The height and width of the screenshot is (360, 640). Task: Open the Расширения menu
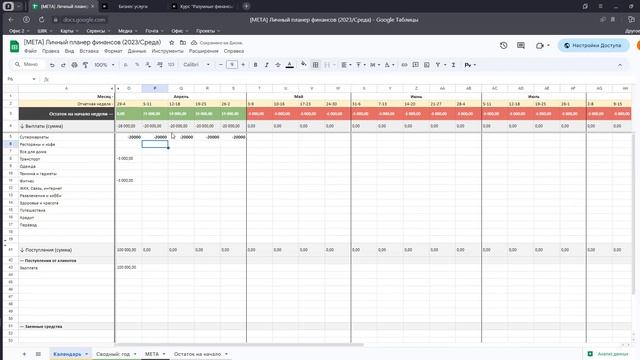click(x=204, y=51)
